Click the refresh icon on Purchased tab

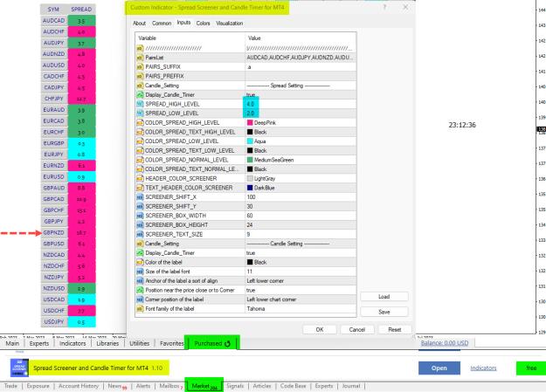(228, 344)
